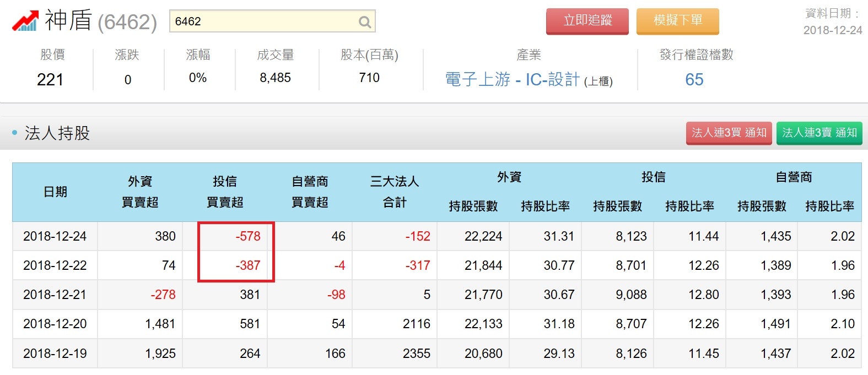The height and width of the screenshot is (375, 868).
Task: Click the -152 three-institution total
Action: [x=418, y=236]
